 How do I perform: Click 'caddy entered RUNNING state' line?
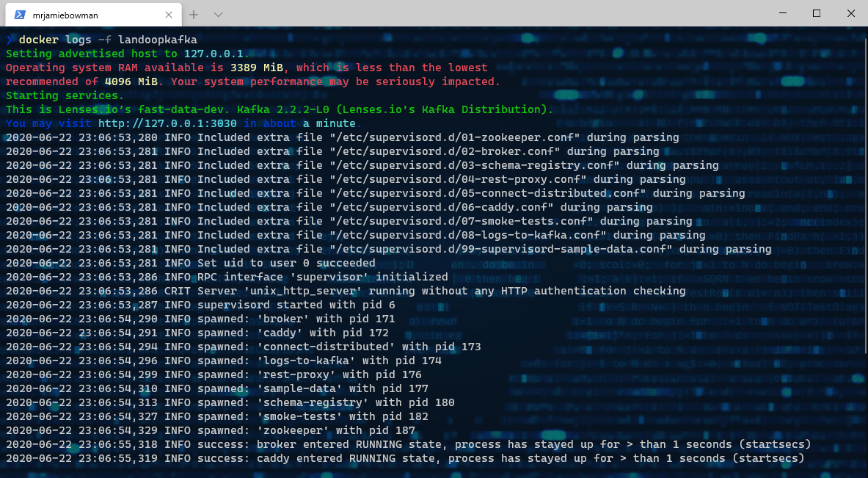point(405,459)
